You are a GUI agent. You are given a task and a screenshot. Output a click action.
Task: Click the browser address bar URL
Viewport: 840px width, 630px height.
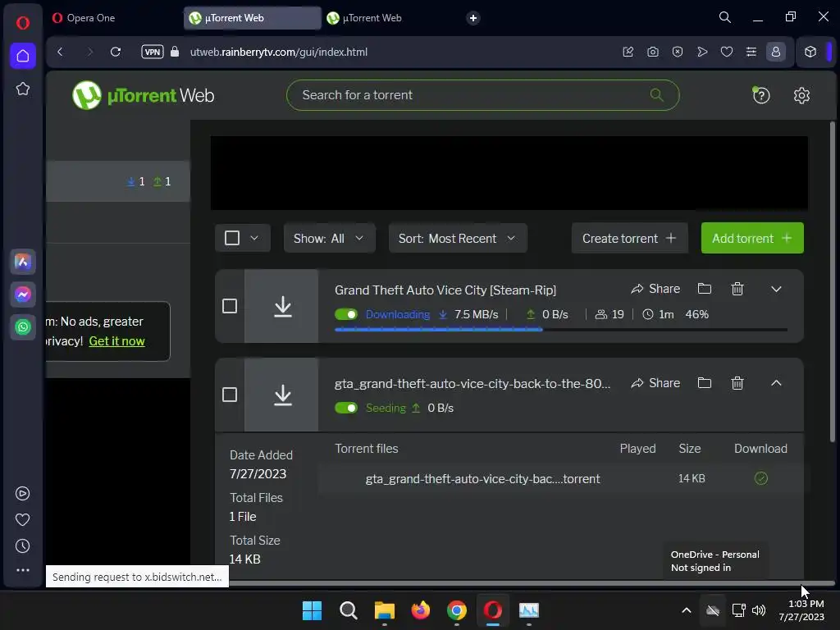[x=279, y=52]
